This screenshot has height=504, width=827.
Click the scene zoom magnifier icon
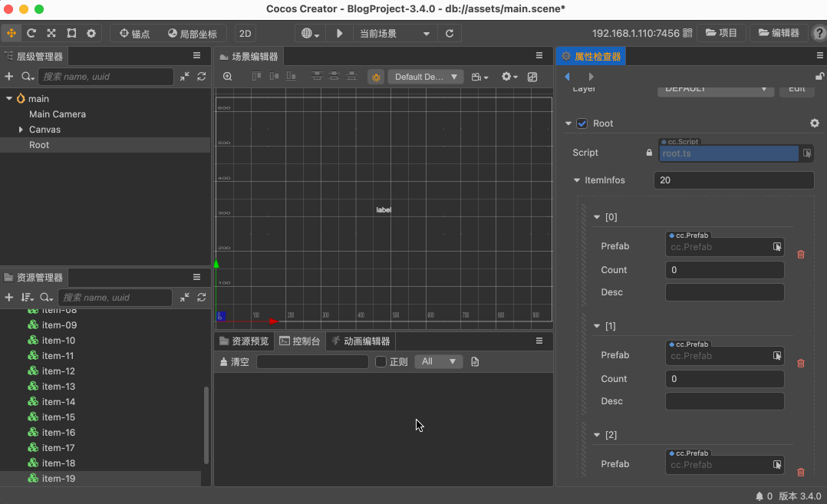pyautogui.click(x=227, y=77)
